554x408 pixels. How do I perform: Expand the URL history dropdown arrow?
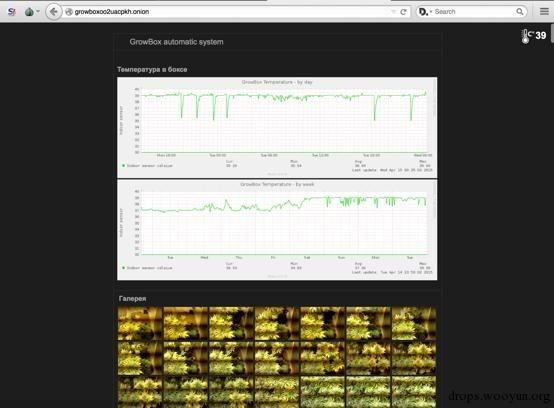click(x=393, y=12)
